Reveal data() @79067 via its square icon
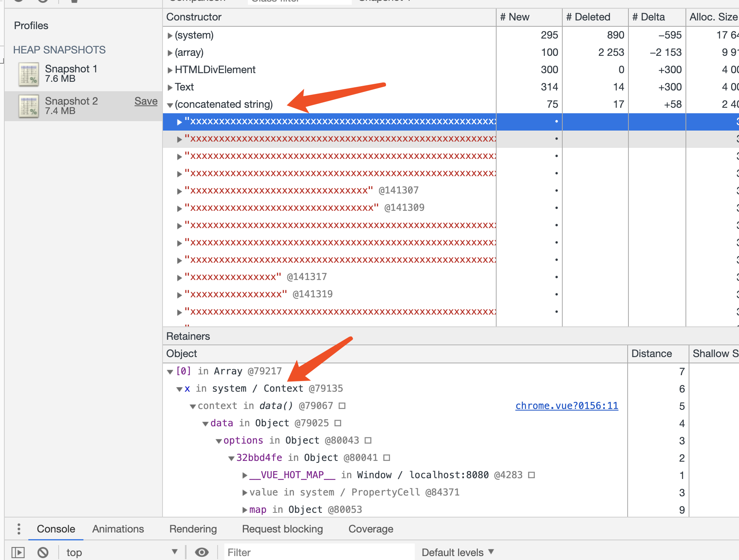Viewport: 739px width, 560px height. [x=342, y=406]
